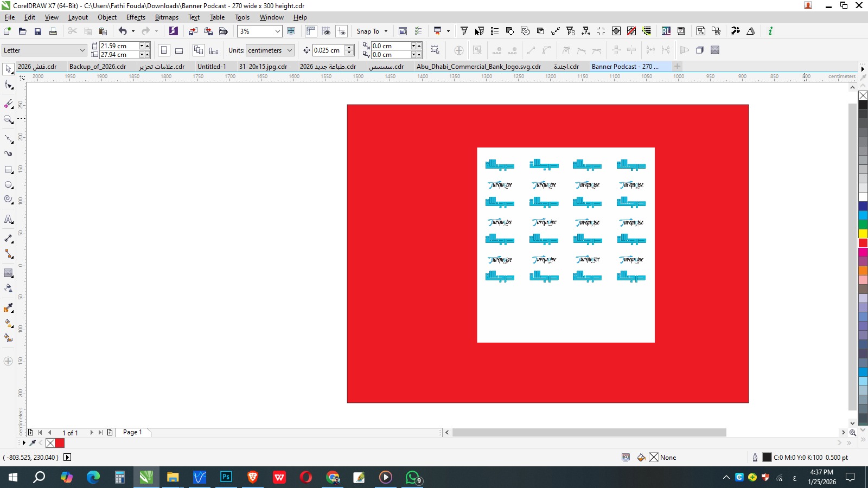Choose the Ellipse tool
868x488 pixels.
pos(8,185)
